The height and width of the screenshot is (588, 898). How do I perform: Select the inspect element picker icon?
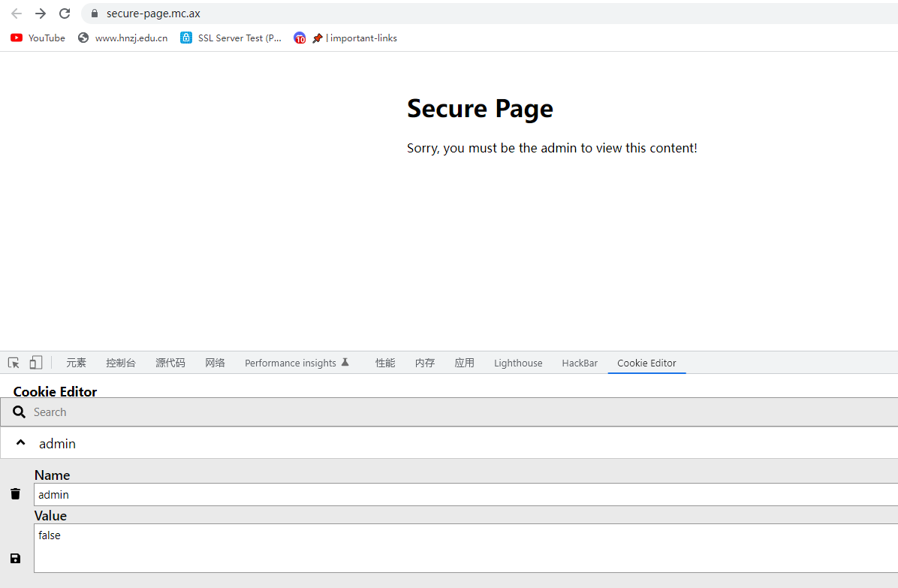pyautogui.click(x=14, y=363)
